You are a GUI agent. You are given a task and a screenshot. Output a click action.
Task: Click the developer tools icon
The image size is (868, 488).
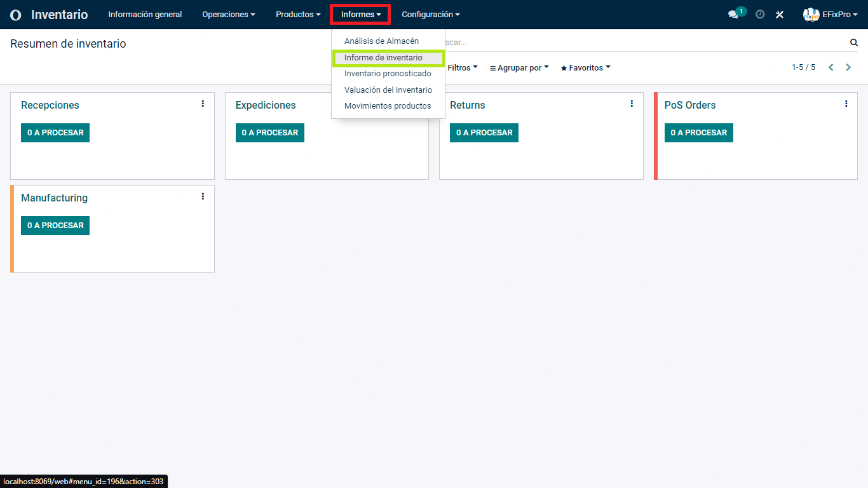(x=780, y=15)
